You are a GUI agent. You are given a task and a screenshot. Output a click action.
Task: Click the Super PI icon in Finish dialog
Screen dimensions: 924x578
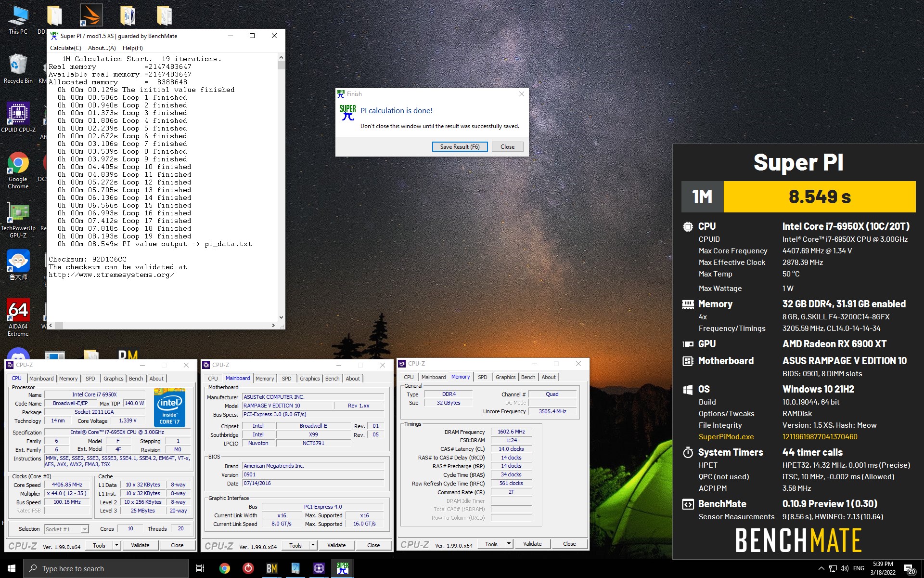coord(348,113)
